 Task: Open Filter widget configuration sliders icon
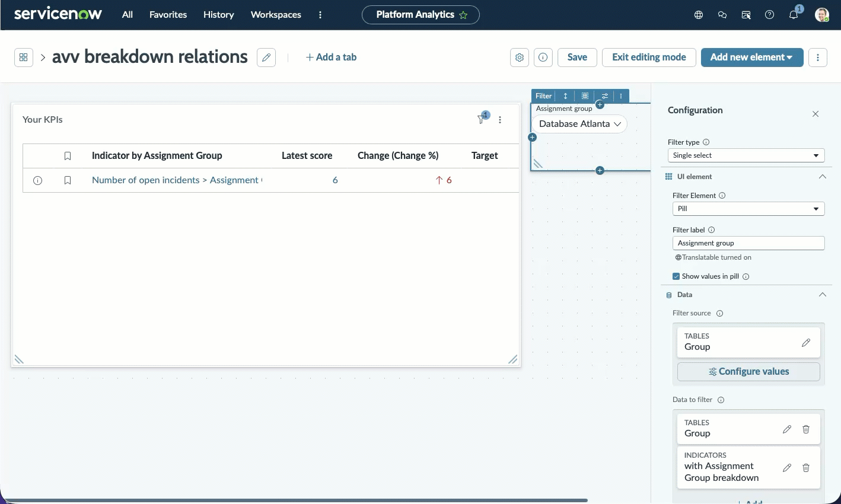tap(604, 96)
